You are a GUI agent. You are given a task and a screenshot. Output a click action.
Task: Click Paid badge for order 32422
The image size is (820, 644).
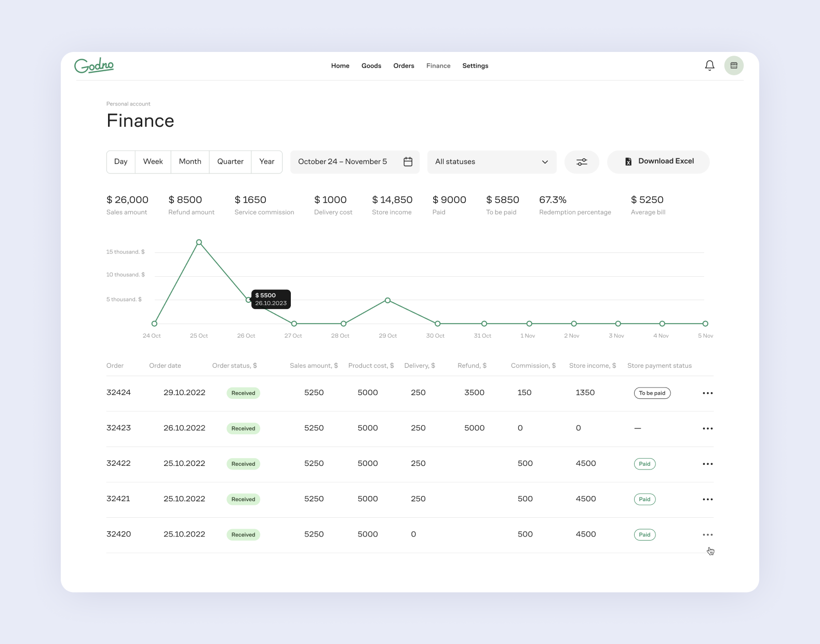pyautogui.click(x=644, y=464)
